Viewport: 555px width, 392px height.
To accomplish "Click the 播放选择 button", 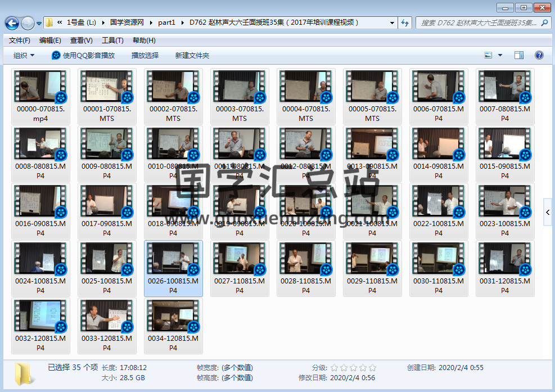I will pos(145,55).
